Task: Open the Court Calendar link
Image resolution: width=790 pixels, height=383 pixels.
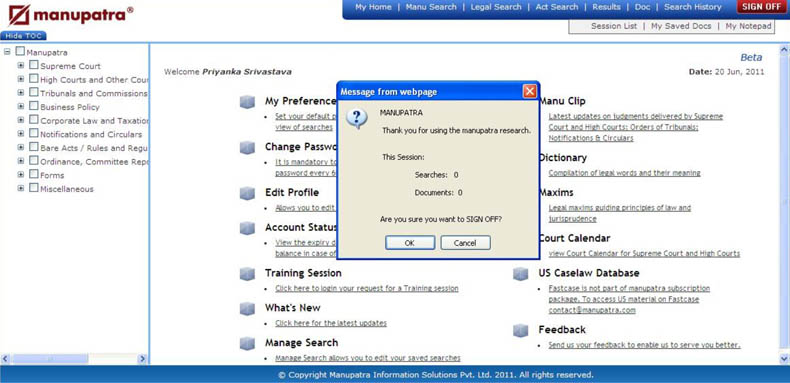Action: (644, 253)
